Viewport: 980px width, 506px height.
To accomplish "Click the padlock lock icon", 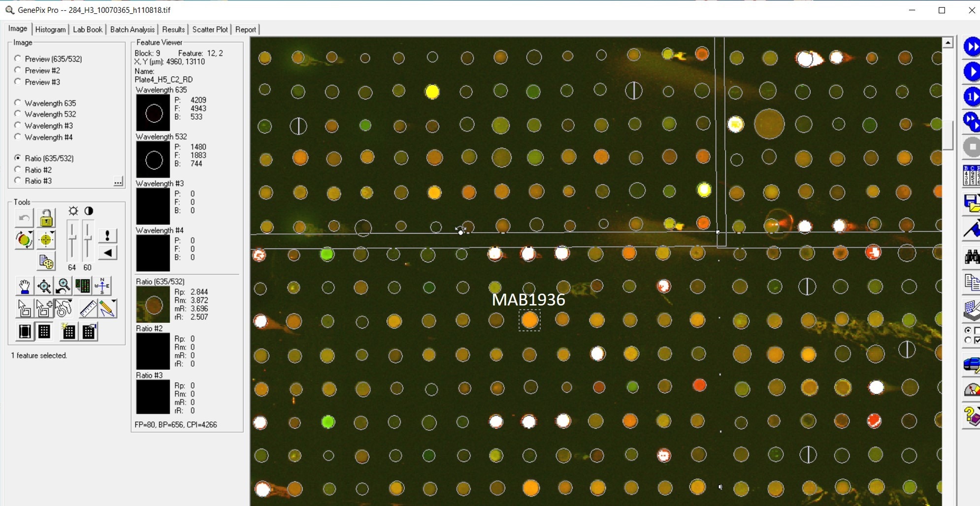I will tap(46, 218).
